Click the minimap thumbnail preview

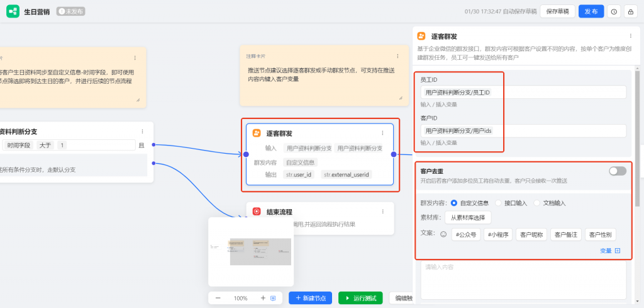(x=251, y=252)
